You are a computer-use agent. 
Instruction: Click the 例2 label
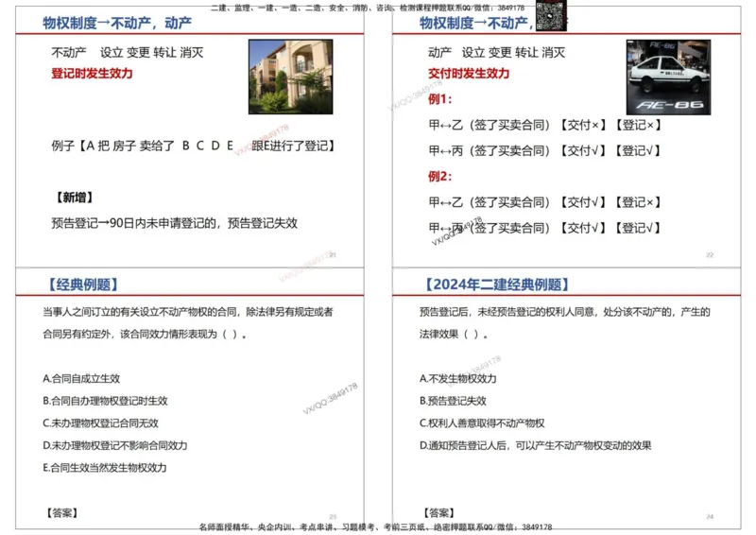point(439,176)
